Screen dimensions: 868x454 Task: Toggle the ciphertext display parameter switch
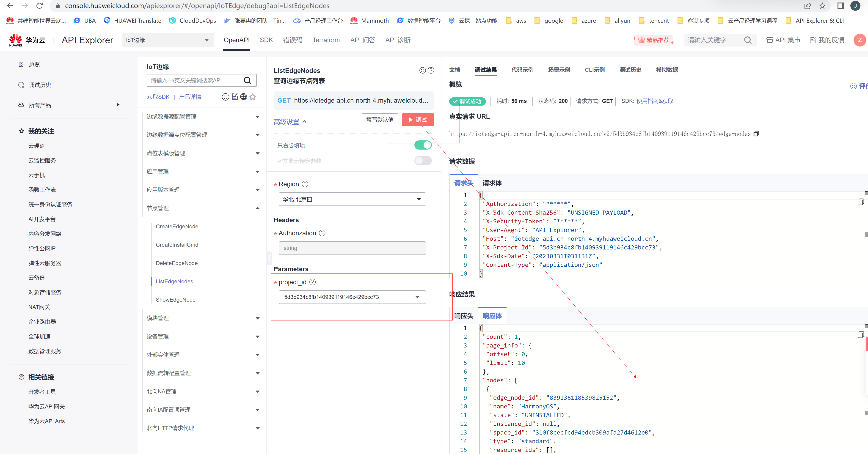click(423, 161)
